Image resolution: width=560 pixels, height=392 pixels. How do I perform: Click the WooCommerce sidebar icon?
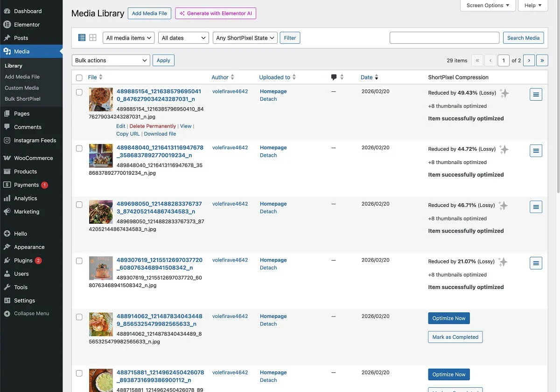(x=7, y=158)
